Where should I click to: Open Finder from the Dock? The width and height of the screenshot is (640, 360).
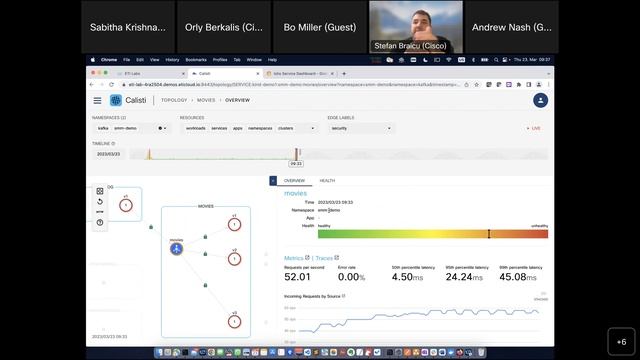159,352
